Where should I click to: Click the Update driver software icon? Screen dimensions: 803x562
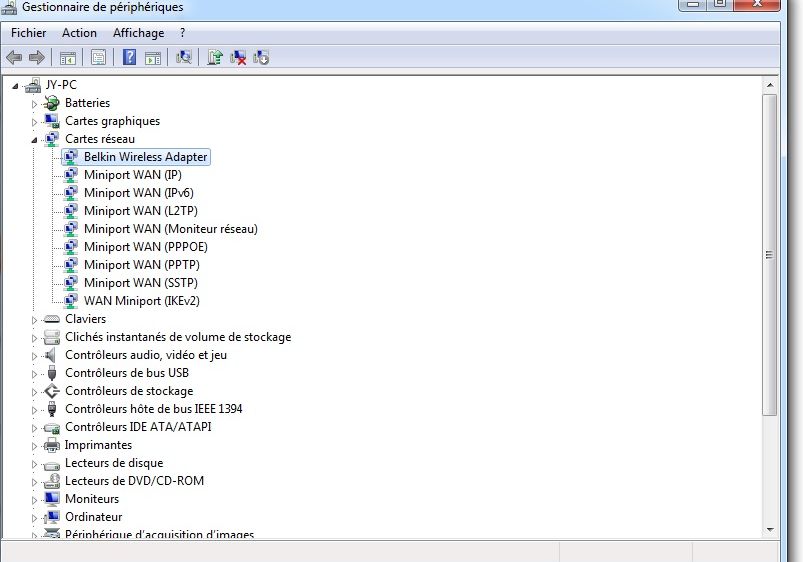(x=215, y=57)
